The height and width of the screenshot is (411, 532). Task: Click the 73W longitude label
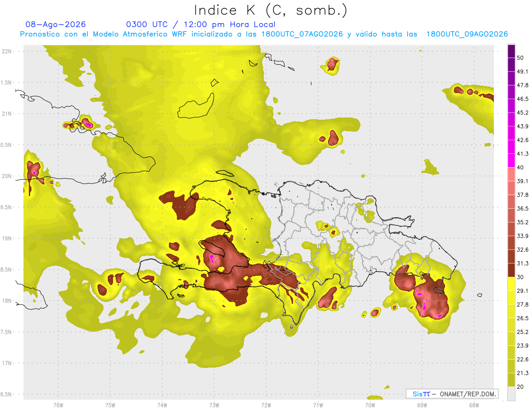pyautogui.click(x=214, y=405)
